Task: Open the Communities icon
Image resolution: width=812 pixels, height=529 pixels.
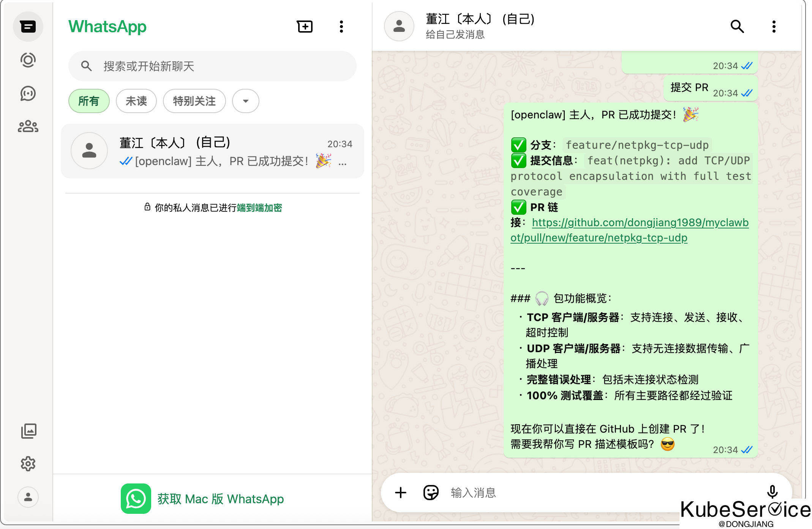Action: click(28, 126)
